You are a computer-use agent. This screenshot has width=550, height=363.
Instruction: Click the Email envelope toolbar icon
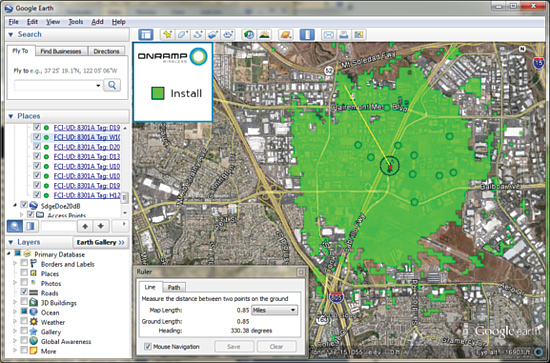(x=328, y=34)
